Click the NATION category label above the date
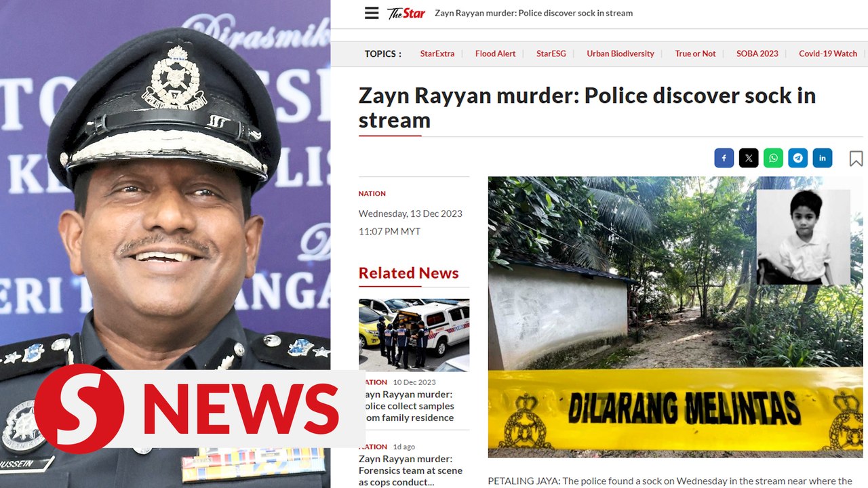The image size is (868, 488). [x=372, y=194]
